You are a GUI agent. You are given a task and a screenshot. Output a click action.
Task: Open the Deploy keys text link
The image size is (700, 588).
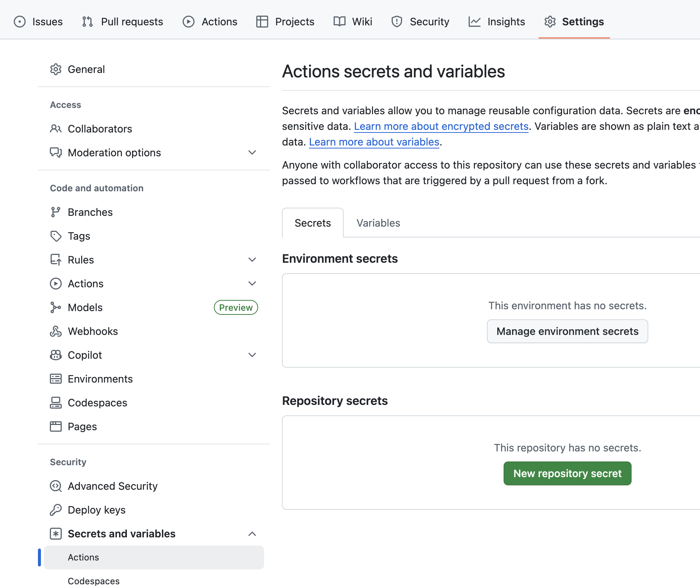97,510
